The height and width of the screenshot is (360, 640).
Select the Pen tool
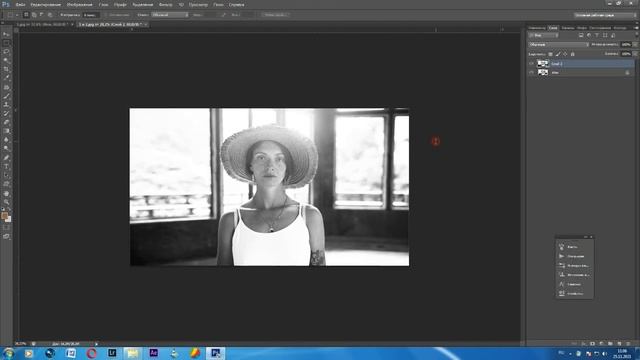[6, 158]
